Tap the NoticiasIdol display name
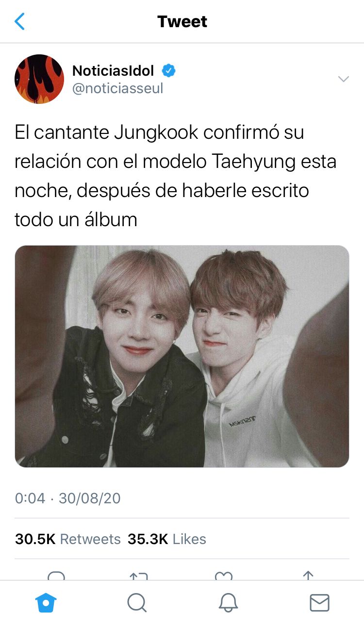Image resolution: width=364 pixels, height=628 pixels. click(x=113, y=71)
